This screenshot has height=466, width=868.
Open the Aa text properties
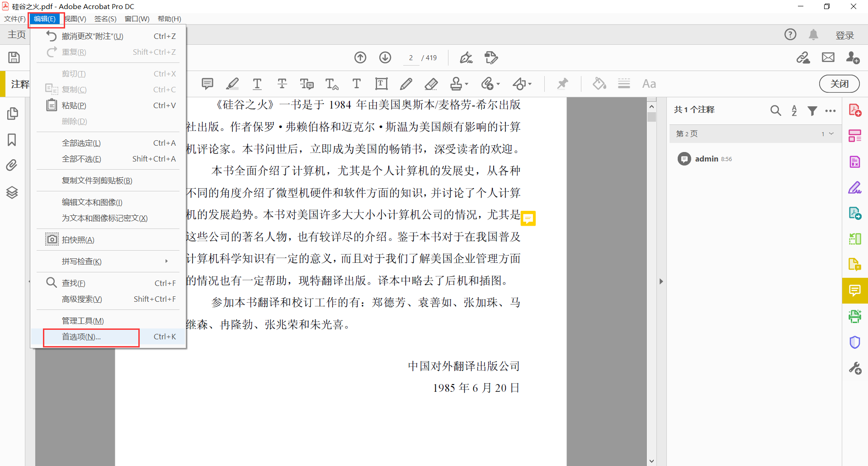click(x=649, y=84)
